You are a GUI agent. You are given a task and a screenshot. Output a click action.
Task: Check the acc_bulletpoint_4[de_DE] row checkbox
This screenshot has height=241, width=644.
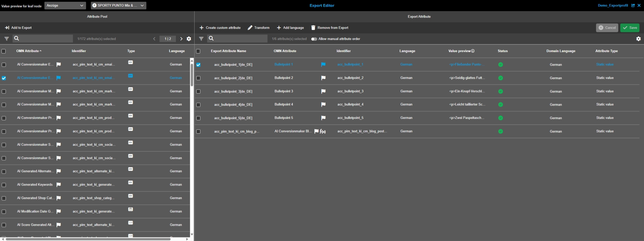tap(198, 105)
